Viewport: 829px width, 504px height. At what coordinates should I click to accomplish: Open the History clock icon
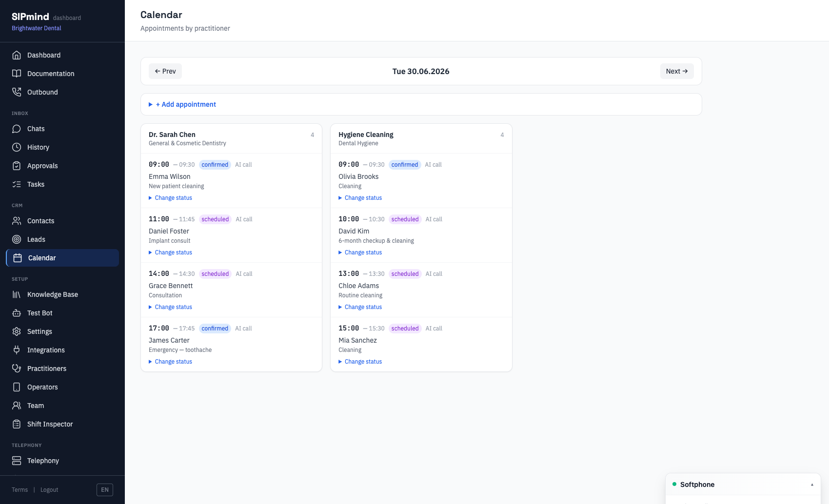[x=17, y=147]
